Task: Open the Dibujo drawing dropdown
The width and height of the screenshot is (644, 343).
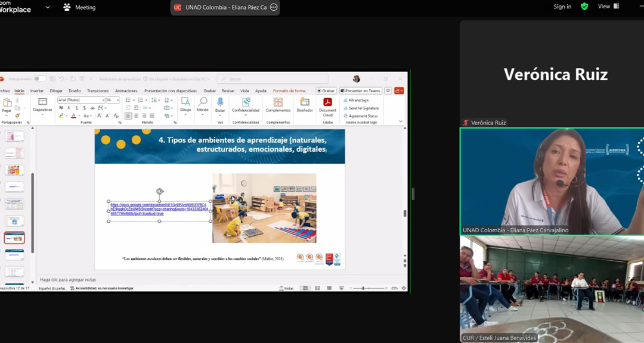Action: [185, 106]
